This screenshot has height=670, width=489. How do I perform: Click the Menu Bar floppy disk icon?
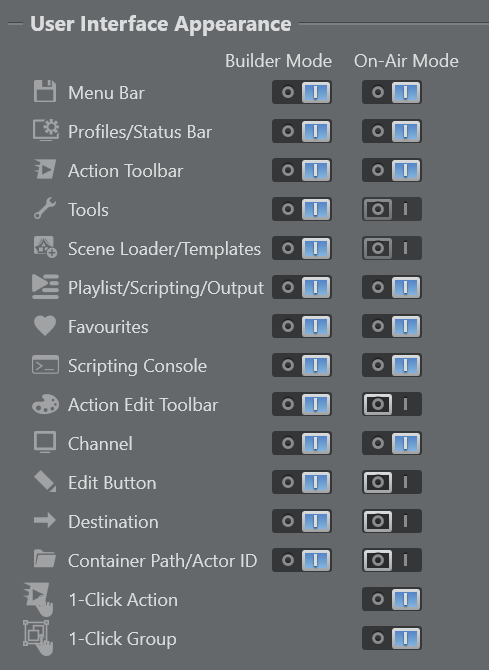(45, 91)
